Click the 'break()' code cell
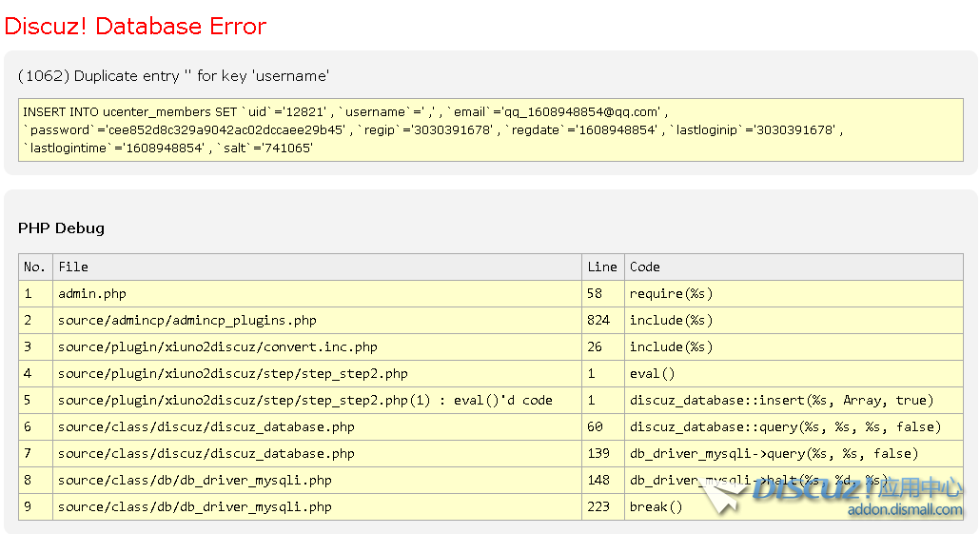The image size is (980, 534). pyautogui.click(x=794, y=507)
